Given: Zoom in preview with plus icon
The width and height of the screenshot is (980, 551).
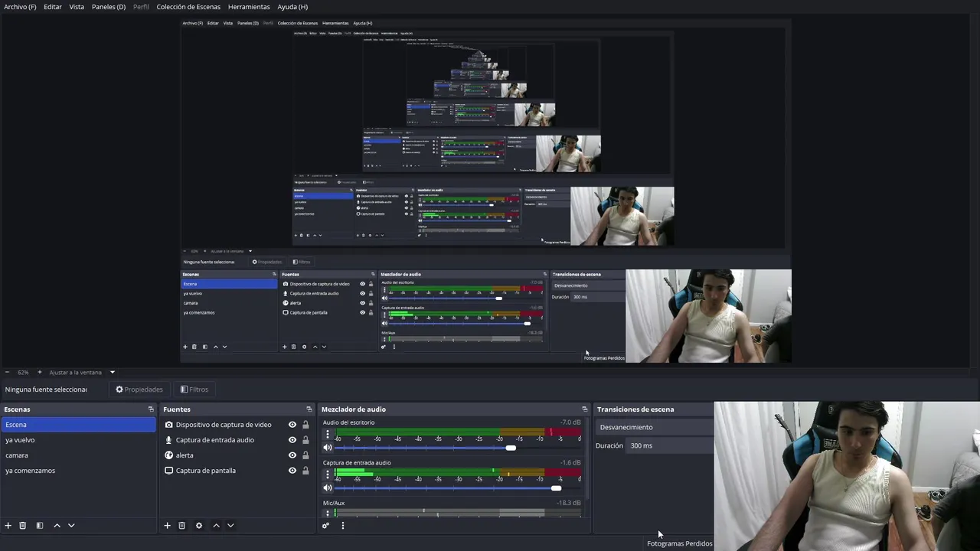Looking at the screenshot, I should 40,373.
